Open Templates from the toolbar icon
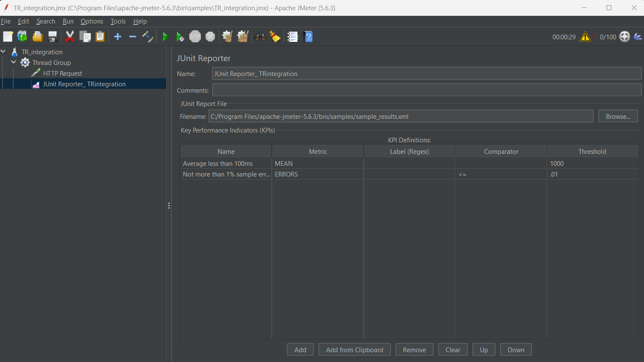The width and height of the screenshot is (644, 362). tap(22, 37)
